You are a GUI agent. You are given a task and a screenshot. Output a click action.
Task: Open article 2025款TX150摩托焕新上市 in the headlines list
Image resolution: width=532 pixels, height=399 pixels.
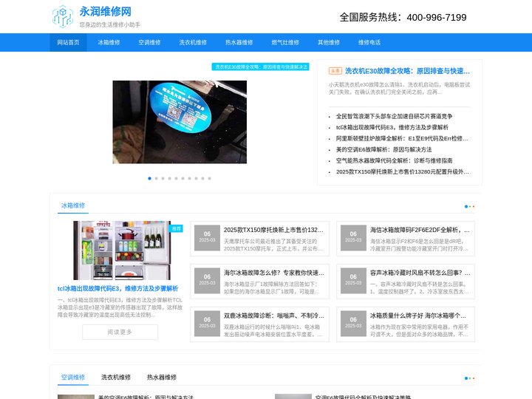tap(403, 171)
